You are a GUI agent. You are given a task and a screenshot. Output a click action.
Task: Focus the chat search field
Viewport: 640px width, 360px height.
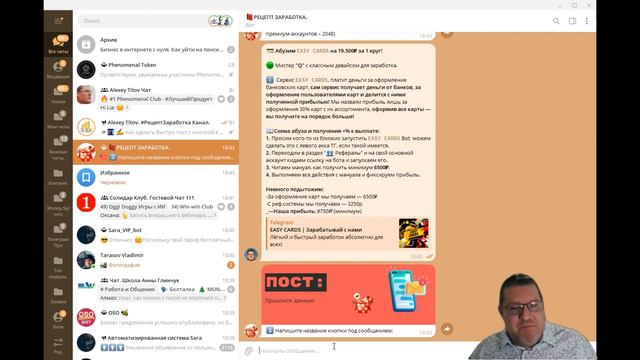tap(143, 20)
